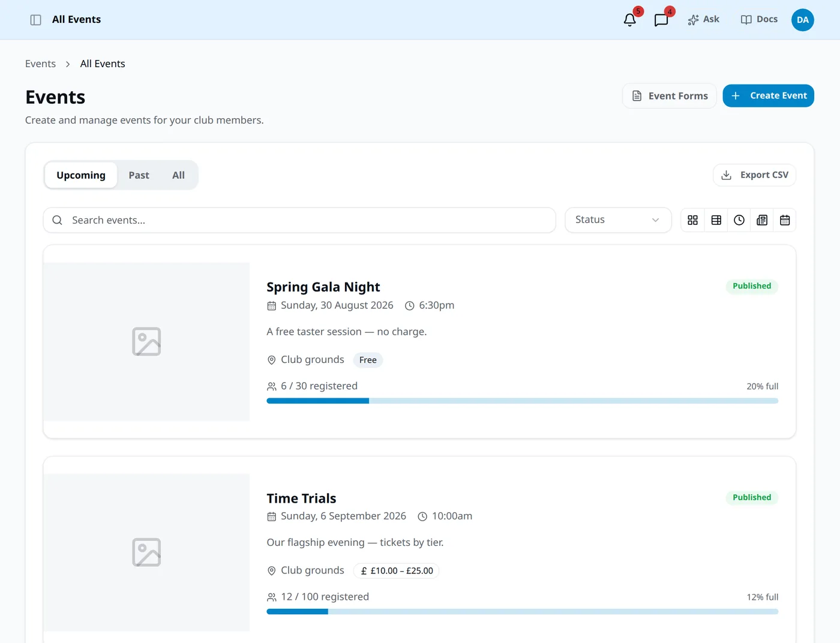Screen dimensions: 840x643
Task: Click the Time Trials registration progress bar
Action: point(523,612)
